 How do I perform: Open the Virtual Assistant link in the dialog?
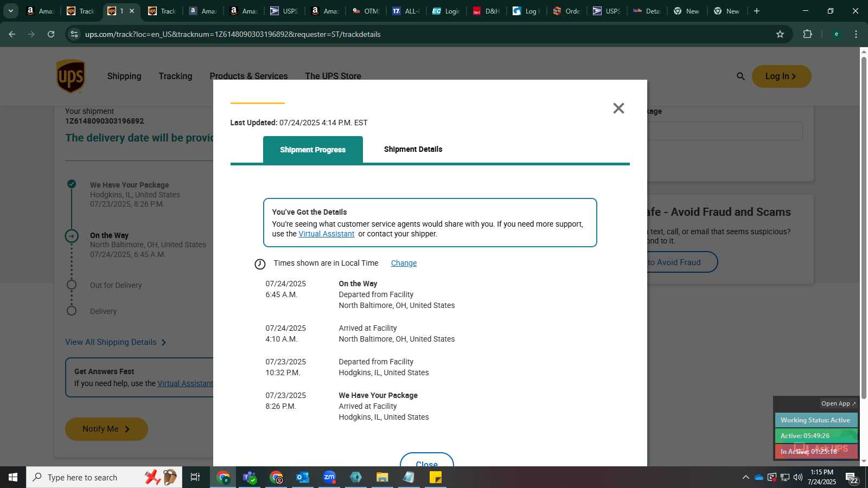tap(326, 234)
